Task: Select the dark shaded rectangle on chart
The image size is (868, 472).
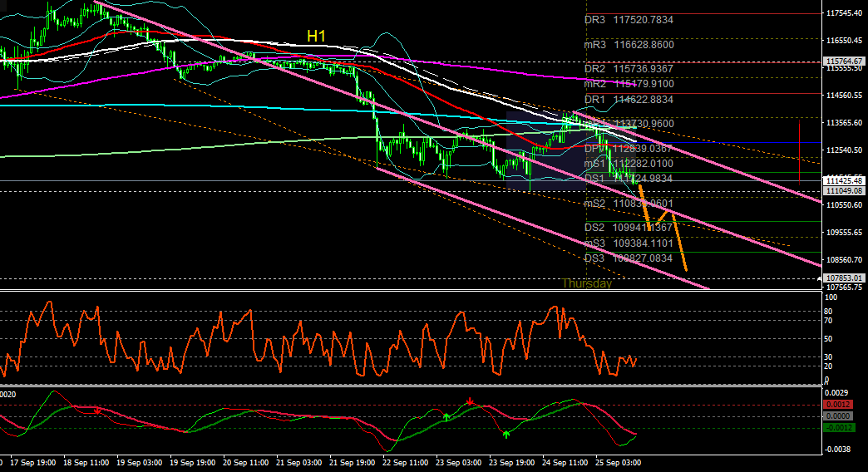Action: [546, 150]
